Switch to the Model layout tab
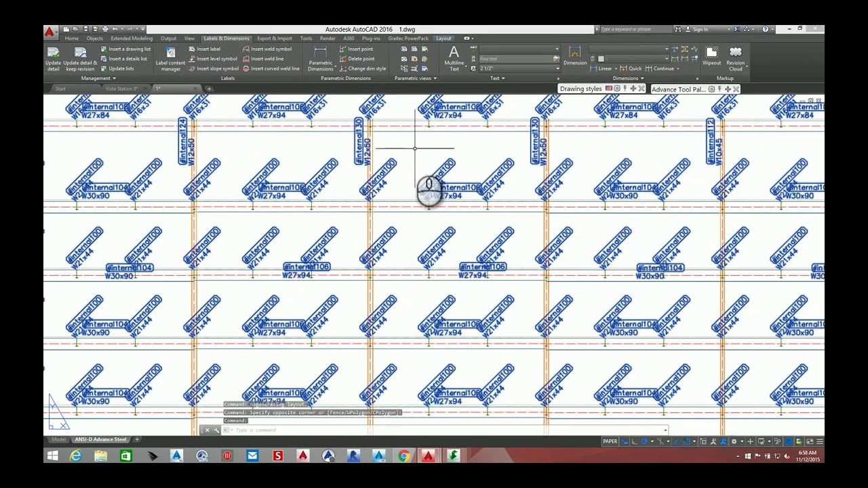 point(59,439)
